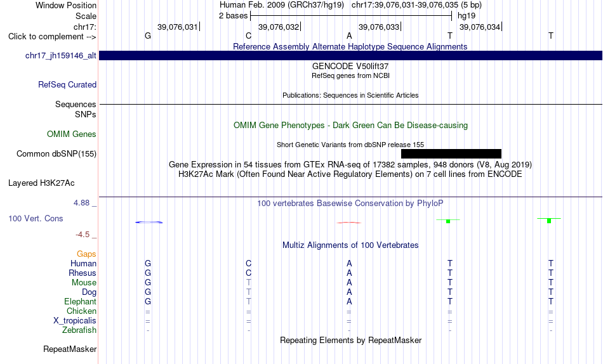Image resolution: width=603 pixels, height=364 pixels.
Task: Click position label 39,076,033
Action: (x=379, y=27)
